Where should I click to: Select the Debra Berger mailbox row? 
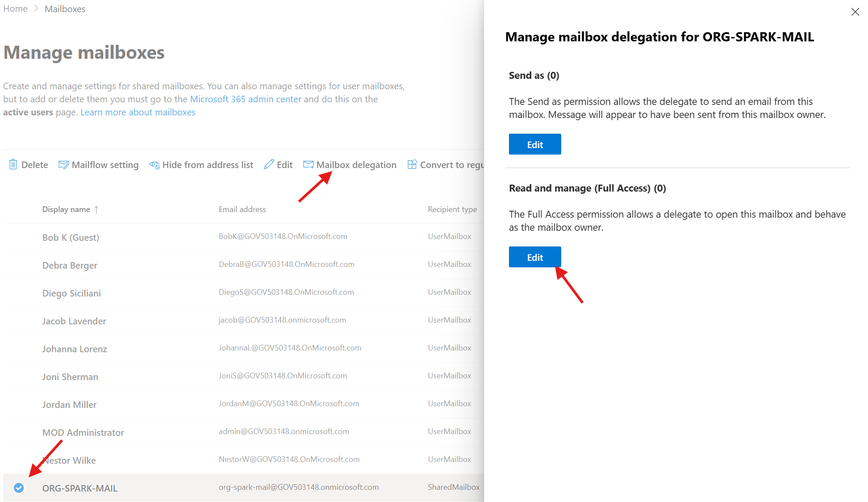pos(70,265)
